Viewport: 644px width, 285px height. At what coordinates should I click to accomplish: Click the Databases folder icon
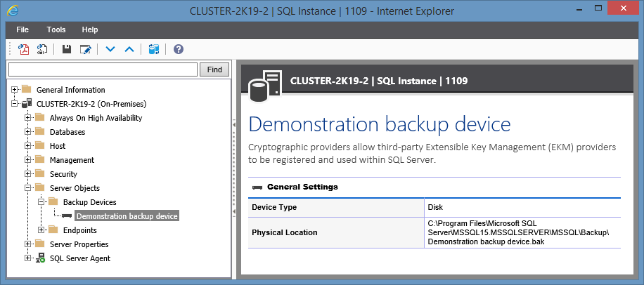[x=40, y=132]
